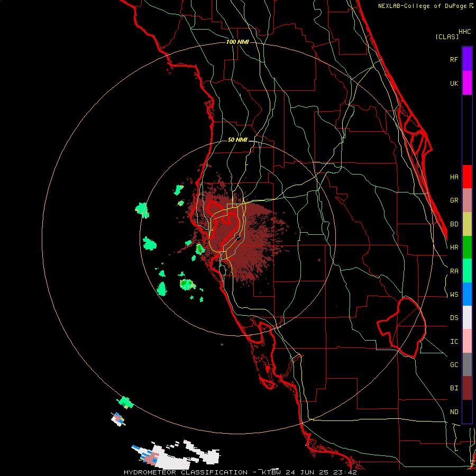Screen dimensions: 476x476
Task: Click the "GC" legend label
Action: (454, 365)
